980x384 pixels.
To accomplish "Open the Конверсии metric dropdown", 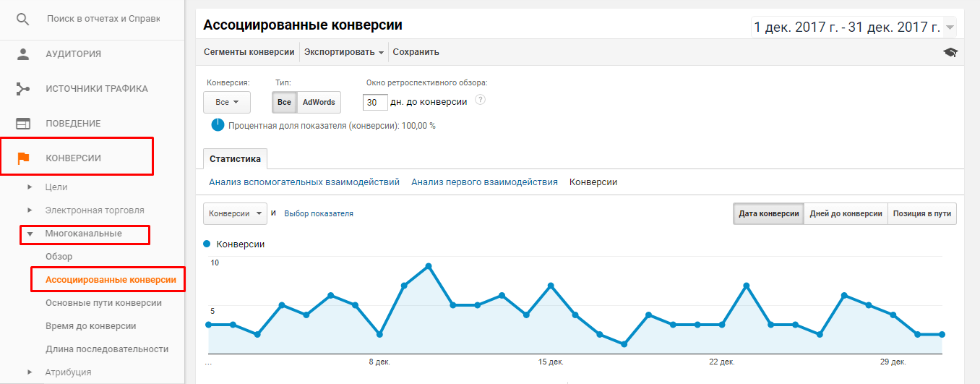I will 236,213.
